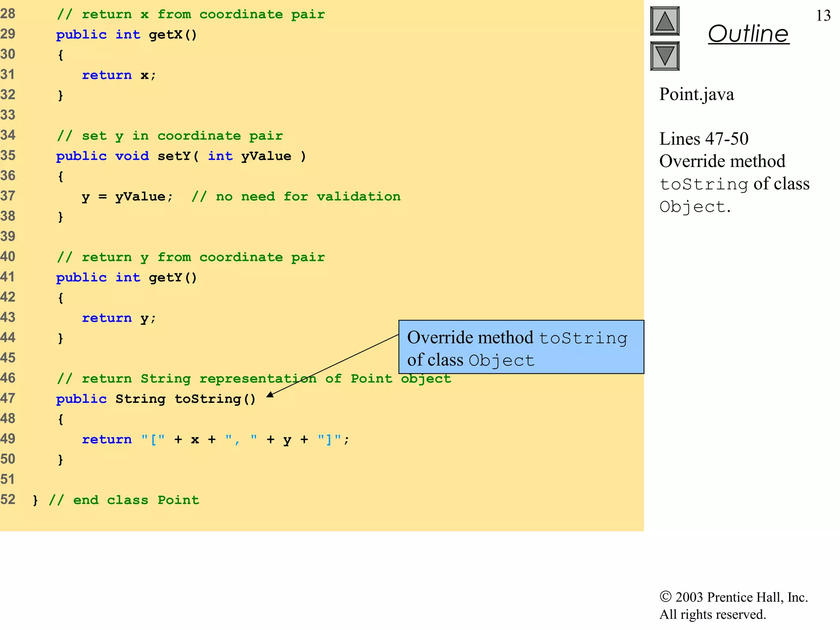840x630 pixels.
Task: Click the Point.java file label
Action: click(x=696, y=94)
